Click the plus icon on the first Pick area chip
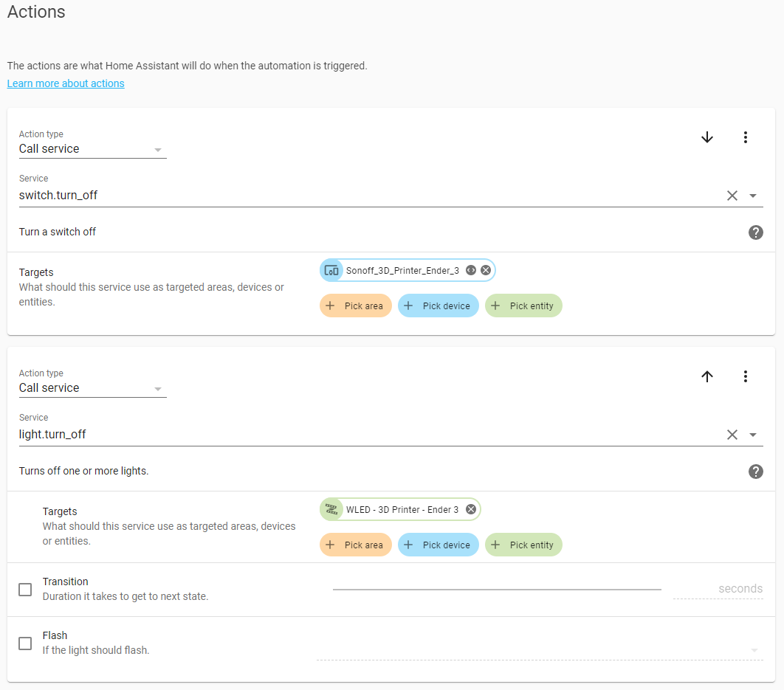 [330, 306]
